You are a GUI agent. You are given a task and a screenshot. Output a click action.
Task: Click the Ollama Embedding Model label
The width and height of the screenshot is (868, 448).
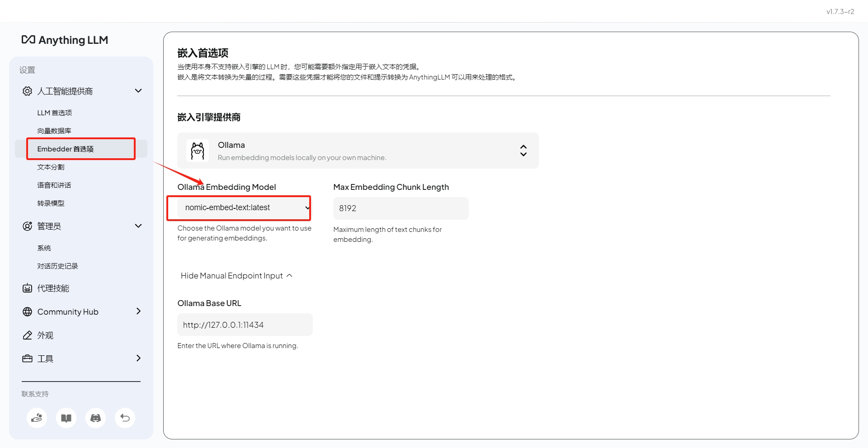(226, 187)
